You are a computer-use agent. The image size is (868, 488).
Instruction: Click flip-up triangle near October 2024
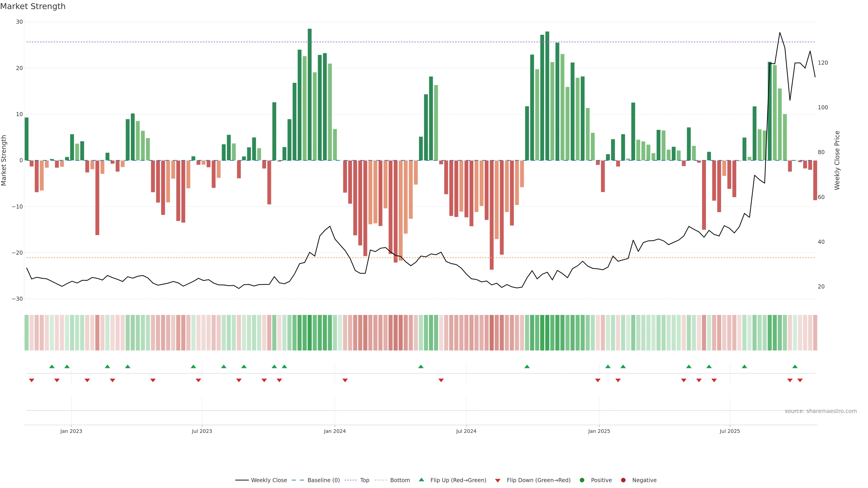coord(527,366)
